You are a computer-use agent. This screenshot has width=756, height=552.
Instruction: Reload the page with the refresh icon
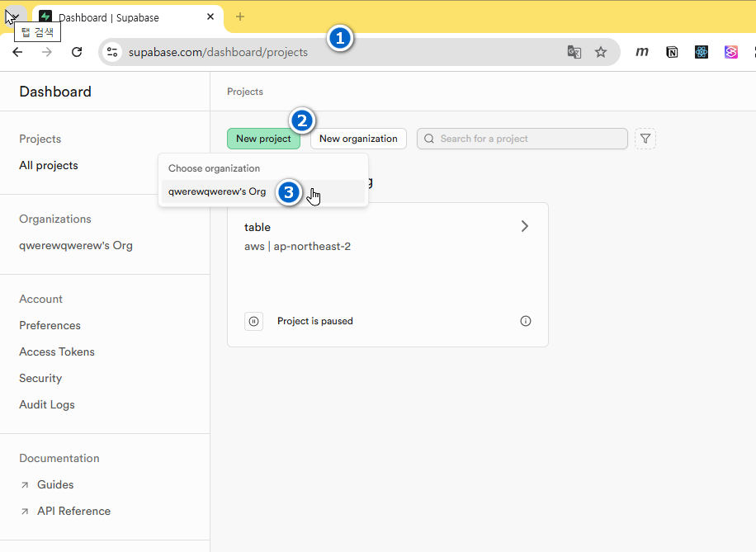tap(77, 52)
